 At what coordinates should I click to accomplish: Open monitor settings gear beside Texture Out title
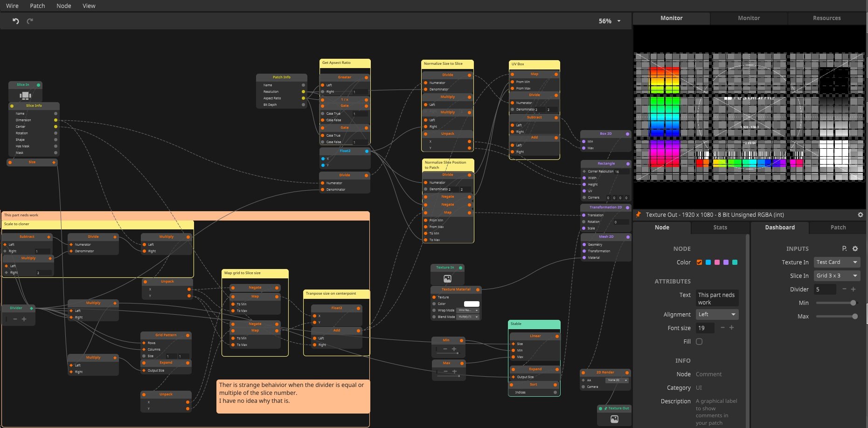[x=860, y=215]
